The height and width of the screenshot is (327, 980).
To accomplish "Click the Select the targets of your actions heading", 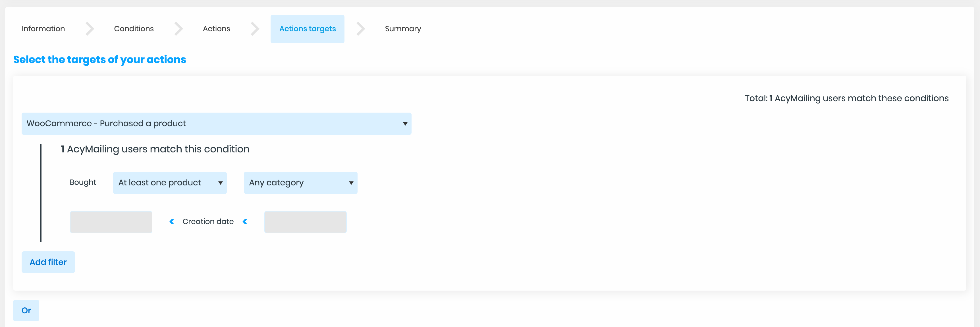I will [100, 60].
